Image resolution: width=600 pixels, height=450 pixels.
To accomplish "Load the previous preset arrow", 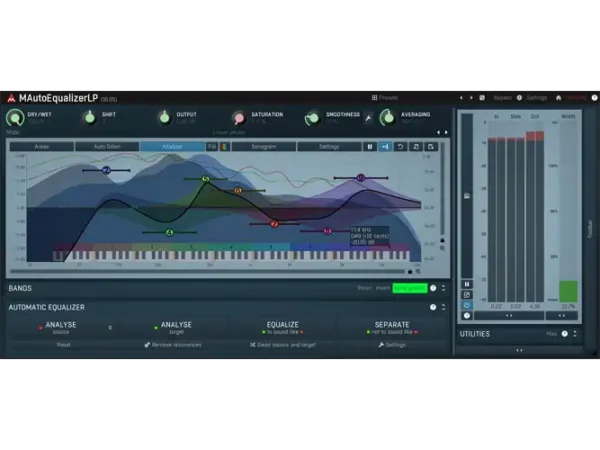I will pos(461,98).
